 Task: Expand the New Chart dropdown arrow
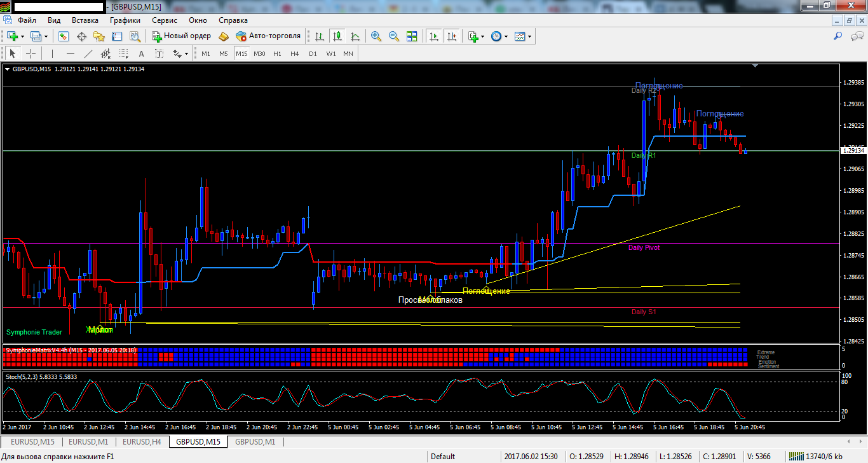[23, 36]
